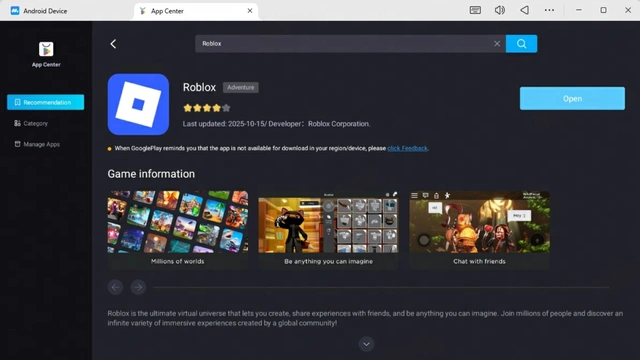Open the Chat with friends screenshot
This screenshot has height=360, width=640.
(479, 230)
